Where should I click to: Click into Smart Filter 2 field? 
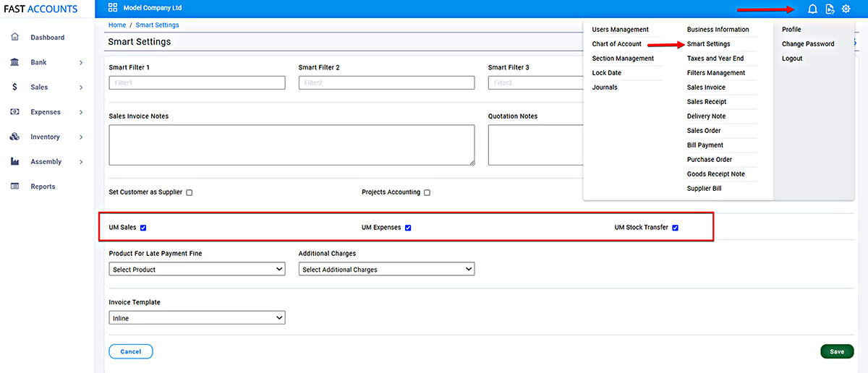pyautogui.click(x=386, y=82)
